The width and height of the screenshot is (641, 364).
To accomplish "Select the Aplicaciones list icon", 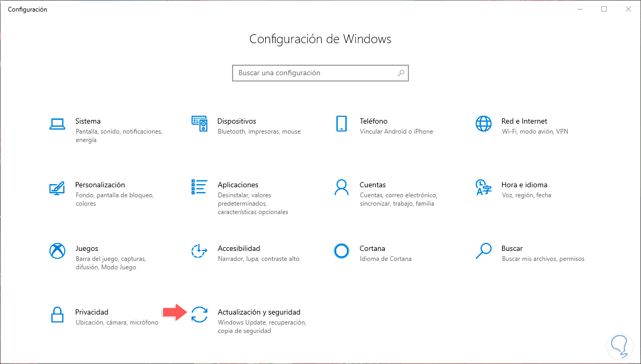I will pyautogui.click(x=199, y=187).
